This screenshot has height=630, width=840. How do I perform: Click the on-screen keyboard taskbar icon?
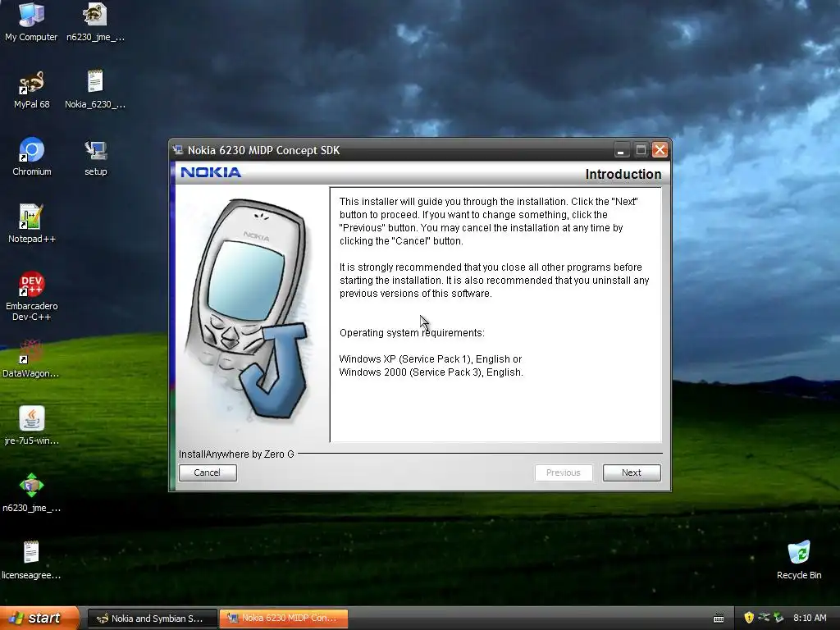point(719,619)
